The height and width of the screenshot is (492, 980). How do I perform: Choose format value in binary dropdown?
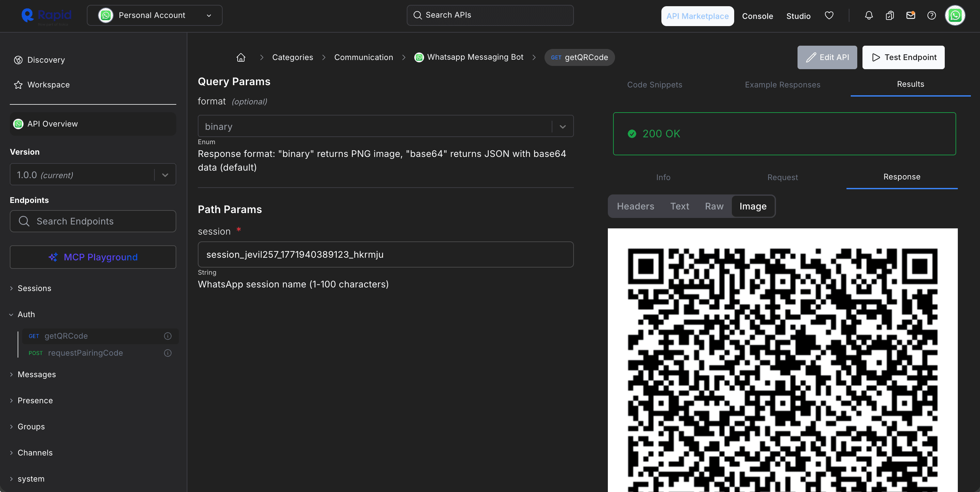(562, 126)
